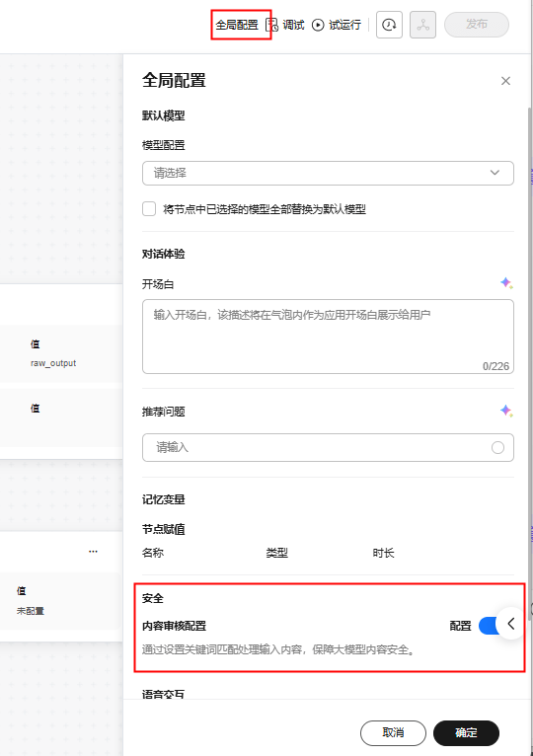
Task: Generate recommended questions with AI sparkle icon
Action: (x=506, y=411)
